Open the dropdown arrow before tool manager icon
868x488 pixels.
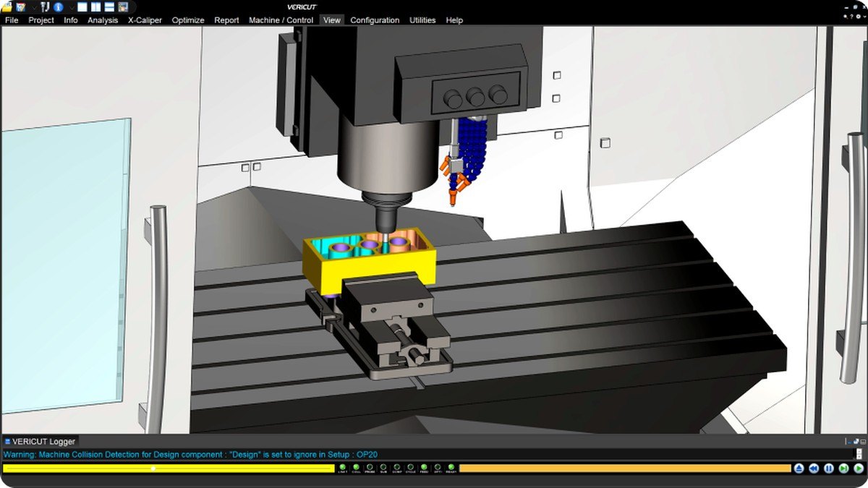tap(34, 8)
